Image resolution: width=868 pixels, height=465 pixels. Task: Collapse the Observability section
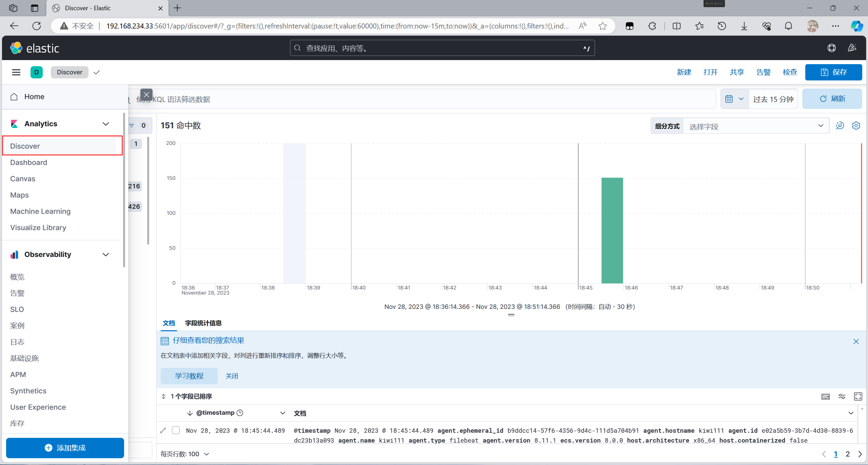106,255
